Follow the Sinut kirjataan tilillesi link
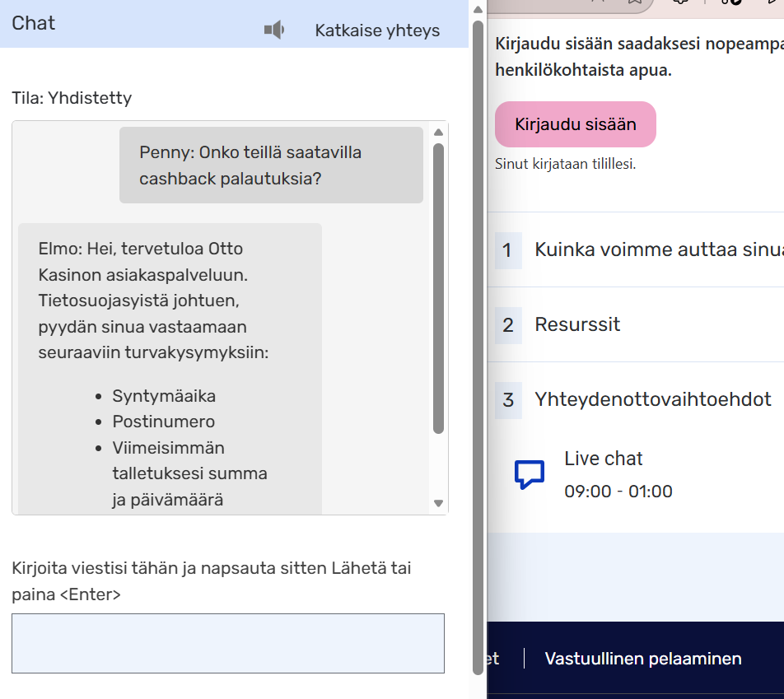 (x=567, y=163)
